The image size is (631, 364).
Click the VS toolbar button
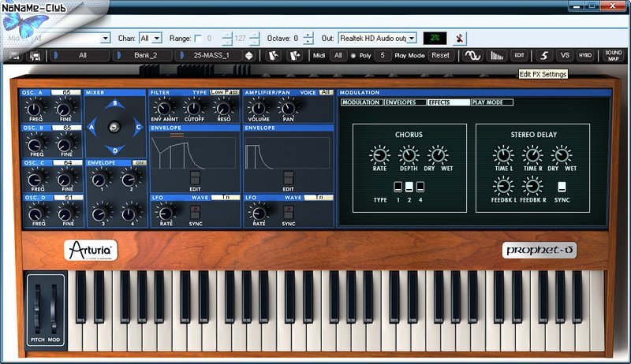click(x=565, y=56)
